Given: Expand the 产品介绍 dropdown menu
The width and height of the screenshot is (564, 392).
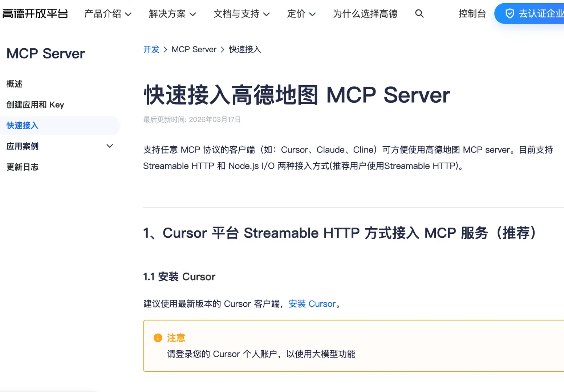Looking at the screenshot, I should pos(108,14).
